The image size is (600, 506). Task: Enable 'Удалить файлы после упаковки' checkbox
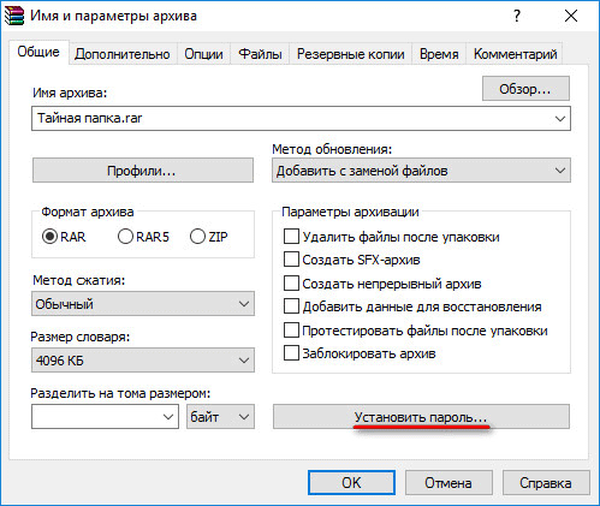coord(292,237)
